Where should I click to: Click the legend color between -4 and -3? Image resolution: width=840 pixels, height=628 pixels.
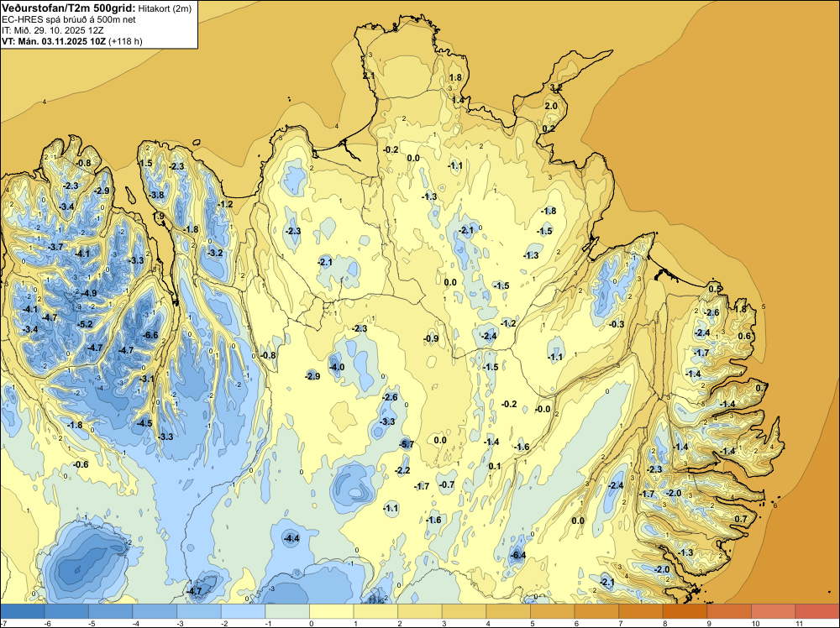(155, 611)
